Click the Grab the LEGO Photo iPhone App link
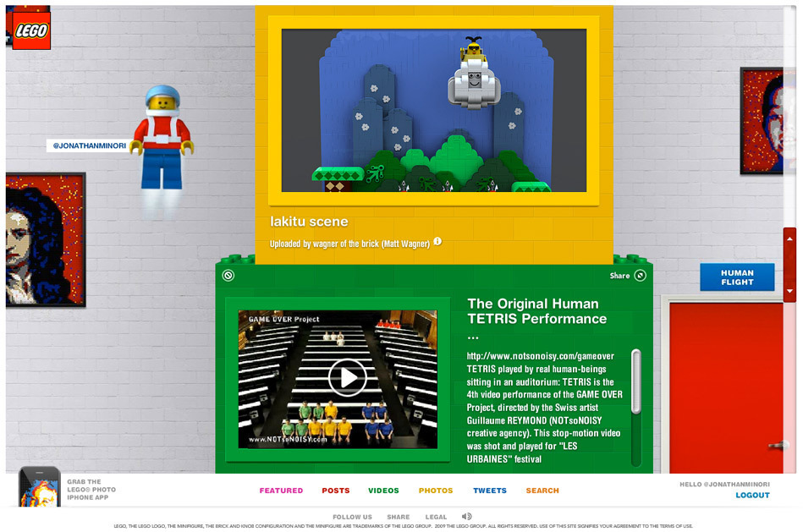Screen dimensions: 803x532 coord(91,490)
